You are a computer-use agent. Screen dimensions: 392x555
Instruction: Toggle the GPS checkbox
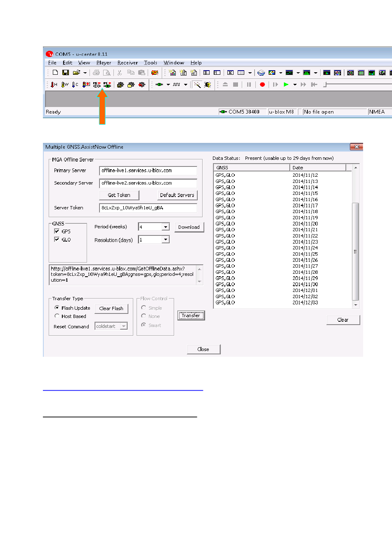(57, 231)
